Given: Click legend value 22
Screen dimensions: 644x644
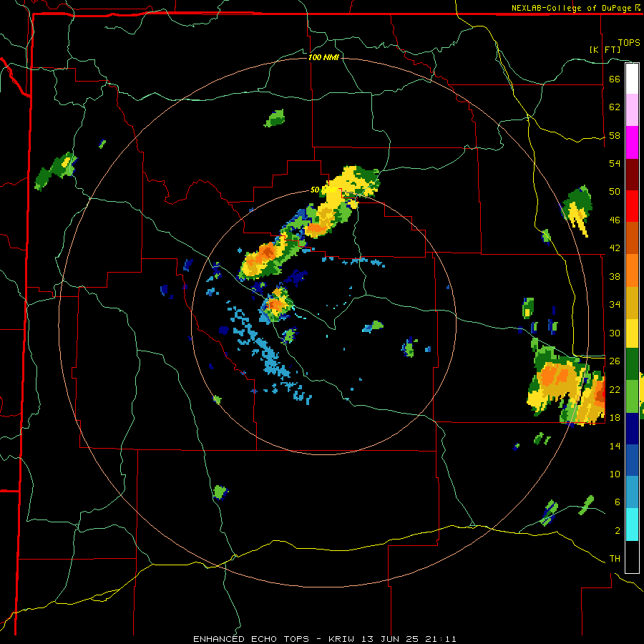Looking at the screenshot, I should (615, 389).
